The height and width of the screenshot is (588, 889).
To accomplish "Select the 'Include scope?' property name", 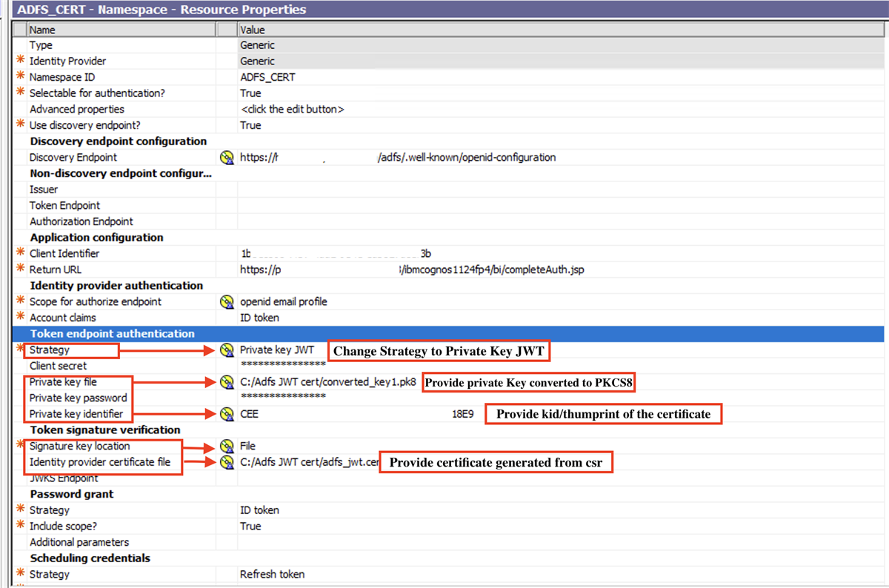I will tap(63, 527).
